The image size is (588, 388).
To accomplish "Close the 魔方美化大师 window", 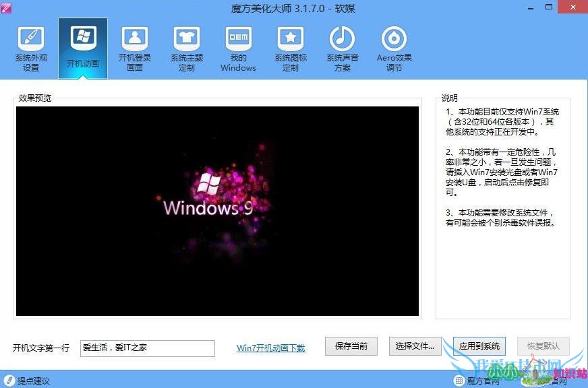I will pos(573,7).
